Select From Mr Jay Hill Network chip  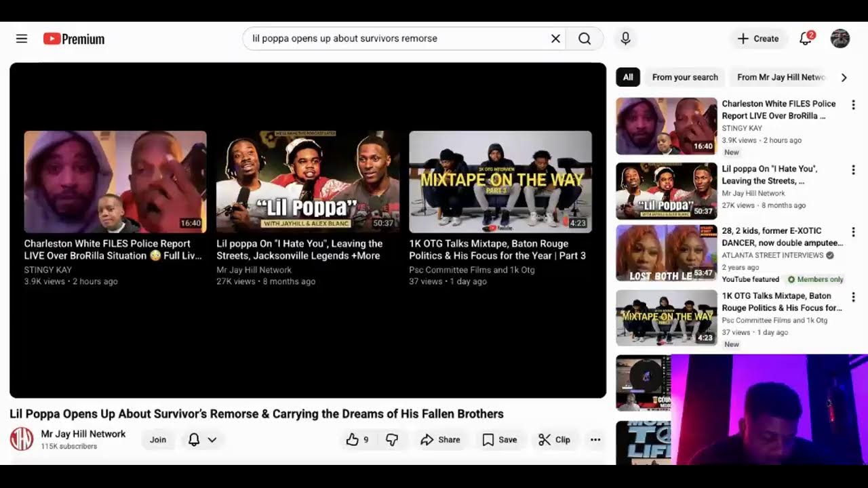[781, 77]
